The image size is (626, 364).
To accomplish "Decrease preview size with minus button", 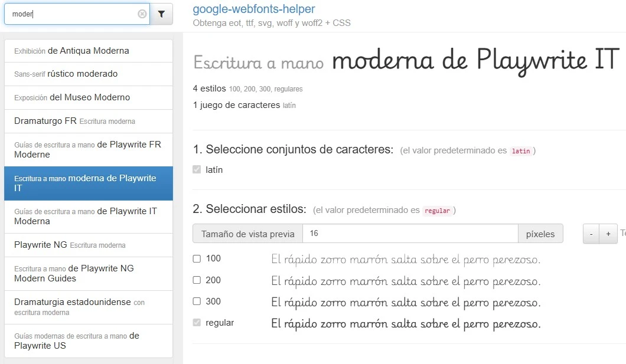I will pyautogui.click(x=591, y=234).
